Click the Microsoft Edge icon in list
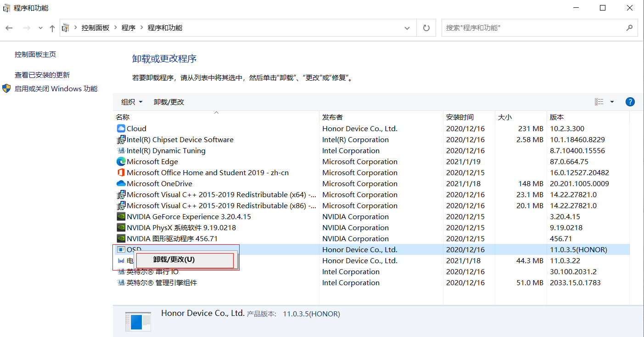This screenshot has width=644, height=337. tap(121, 162)
